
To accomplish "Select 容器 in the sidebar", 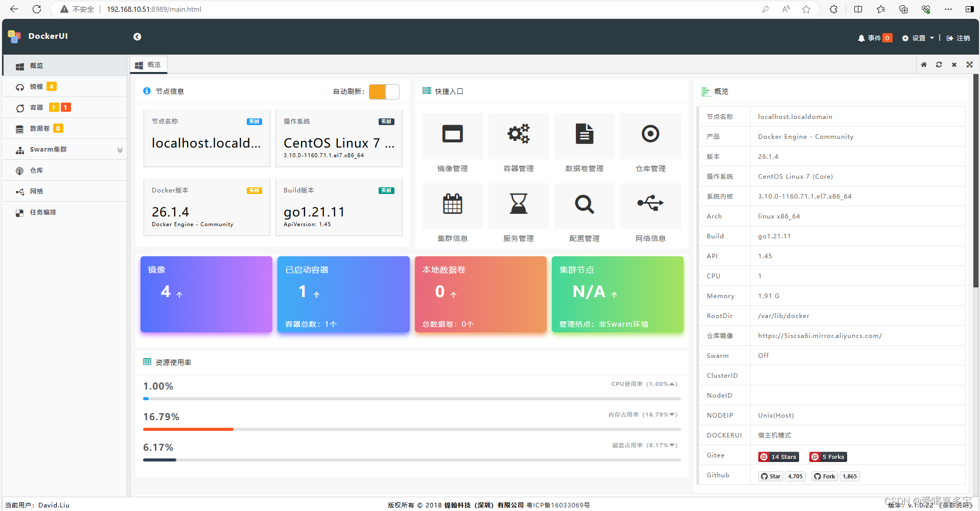I will click(x=65, y=108).
